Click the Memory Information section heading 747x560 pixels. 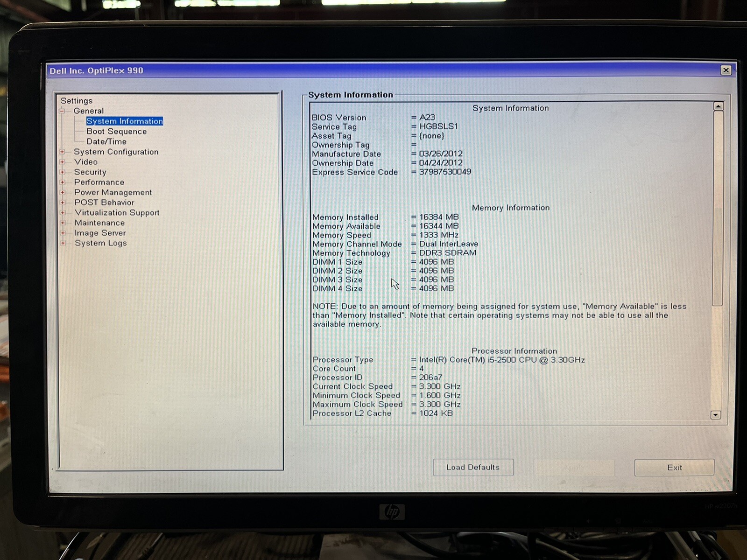(511, 208)
